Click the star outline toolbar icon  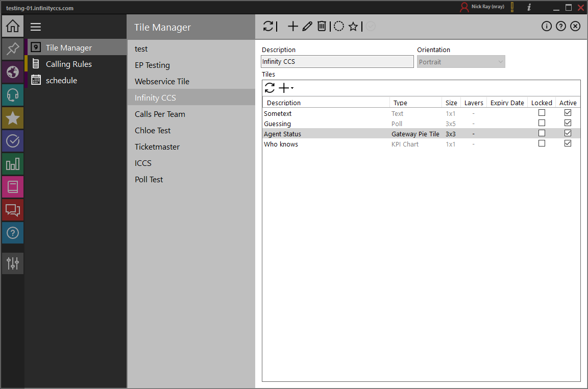tap(353, 26)
